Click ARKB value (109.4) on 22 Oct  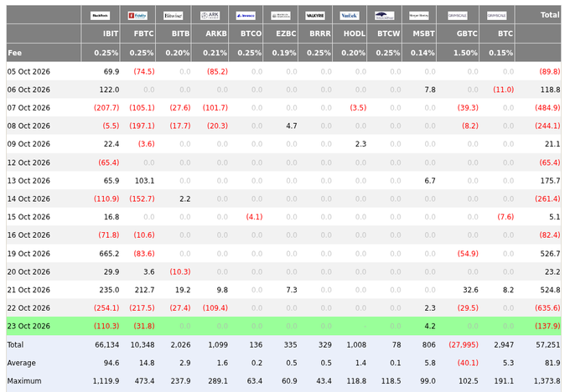[215, 308]
